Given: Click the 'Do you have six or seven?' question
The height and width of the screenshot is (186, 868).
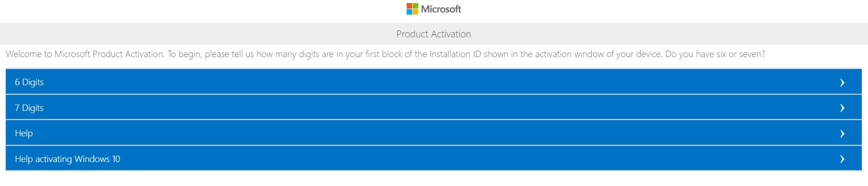Looking at the screenshot, I should point(715,54).
